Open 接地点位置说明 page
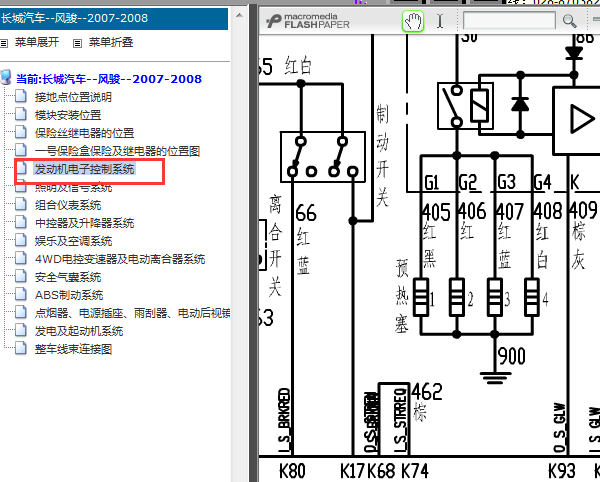The height and width of the screenshot is (482, 600). tap(73, 97)
